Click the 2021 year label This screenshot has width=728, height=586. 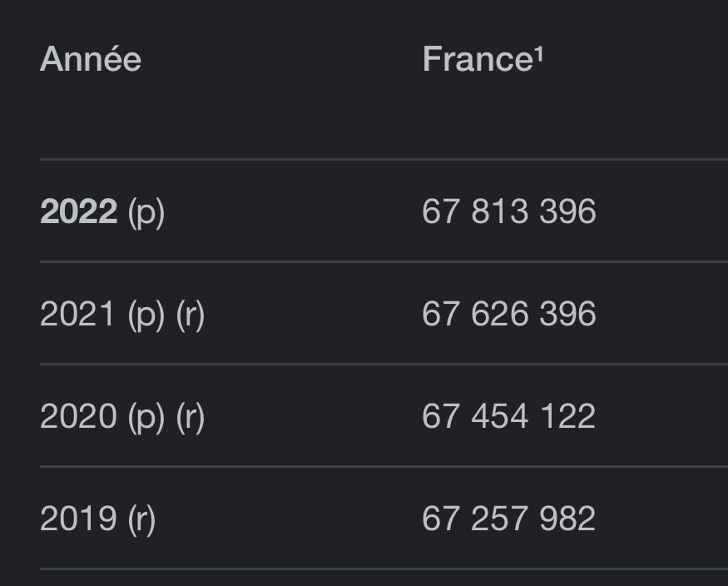click(x=77, y=315)
